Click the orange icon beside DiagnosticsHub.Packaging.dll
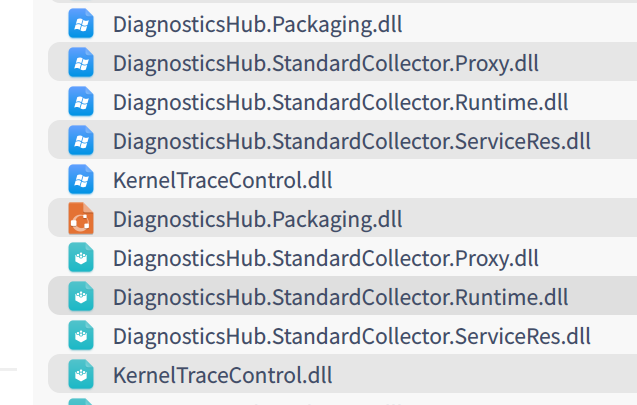 pyautogui.click(x=80, y=219)
